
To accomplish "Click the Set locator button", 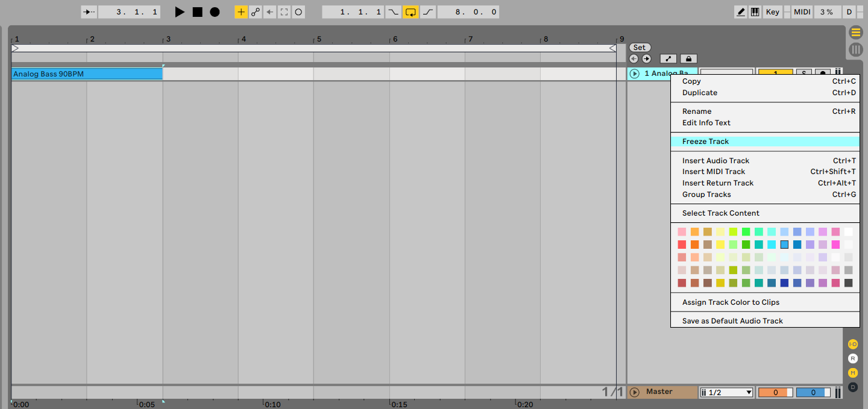I will (640, 48).
